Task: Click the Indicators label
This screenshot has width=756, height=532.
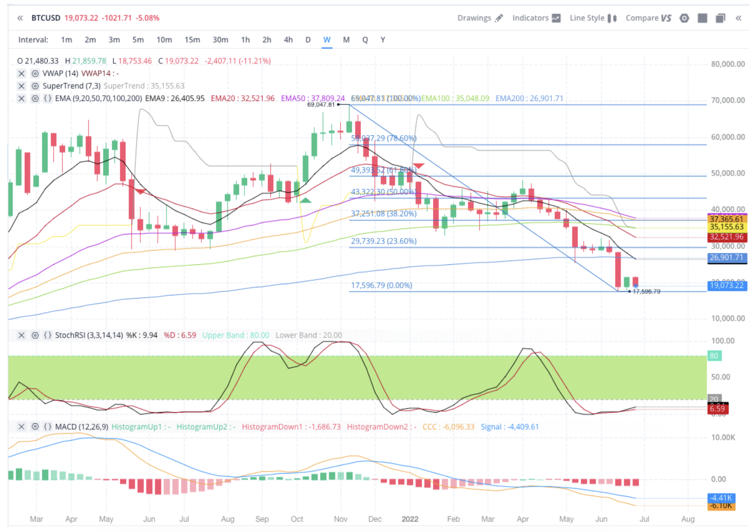Action: 530,18
